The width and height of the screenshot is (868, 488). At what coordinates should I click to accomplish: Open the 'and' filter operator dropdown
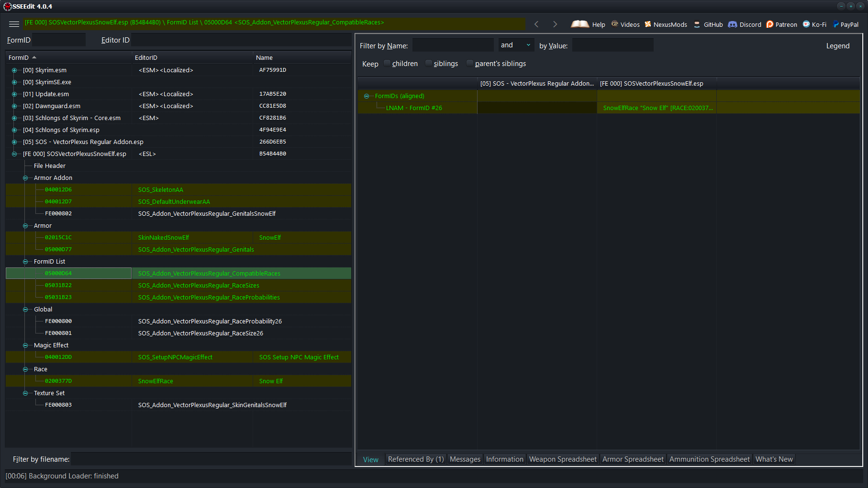pyautogui.click(x=516, y=45)
